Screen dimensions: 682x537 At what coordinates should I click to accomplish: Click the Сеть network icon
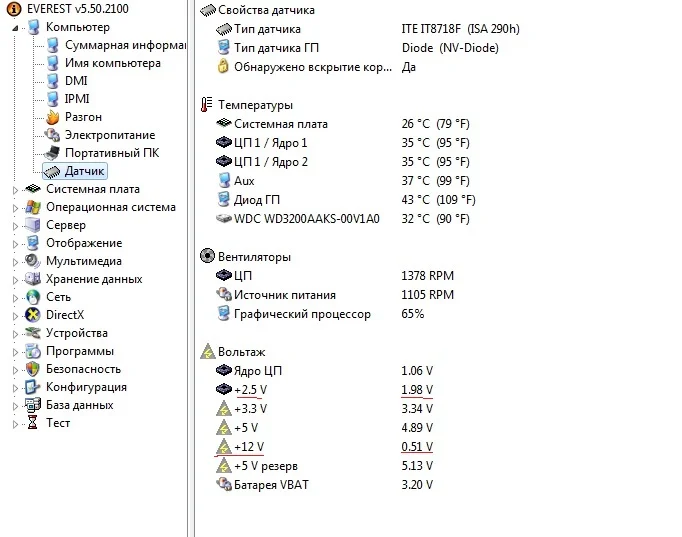click(x=33, y=297)
